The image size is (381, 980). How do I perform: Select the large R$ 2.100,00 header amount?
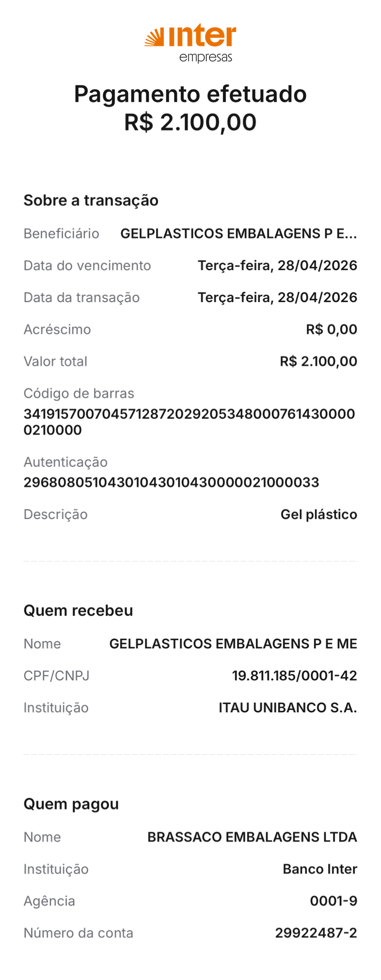[x=190, y=122]
